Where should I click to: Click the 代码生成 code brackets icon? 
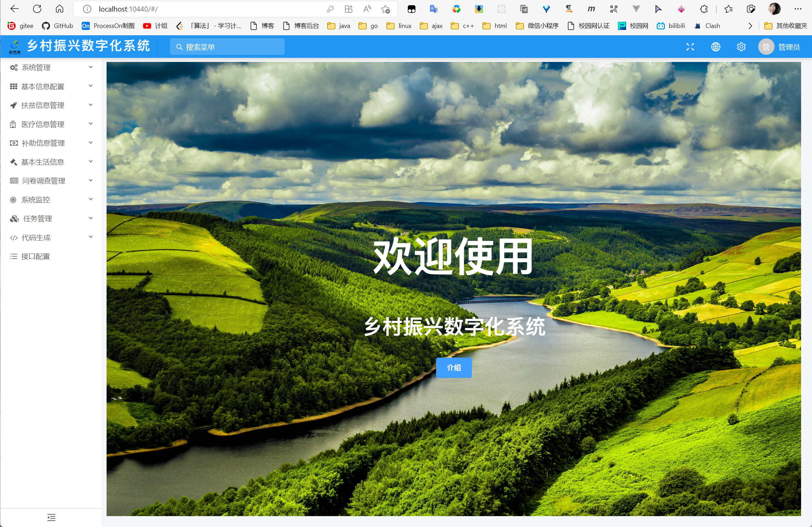click(14, 237)
